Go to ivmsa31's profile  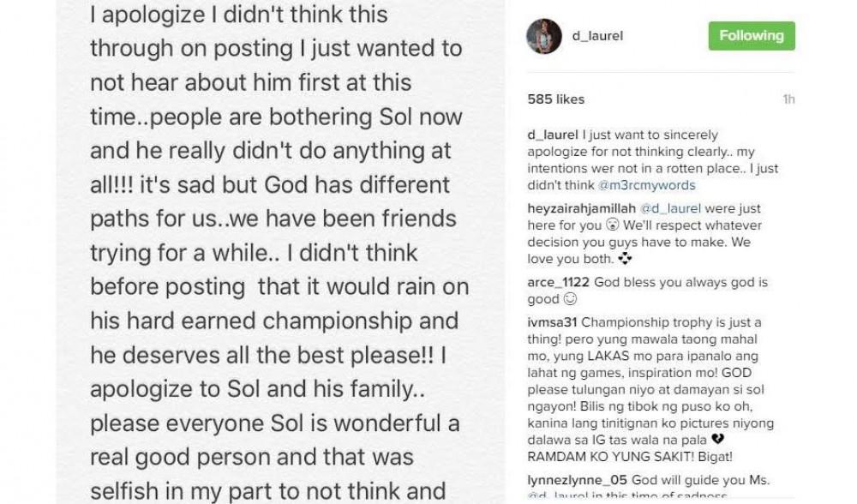553,322
